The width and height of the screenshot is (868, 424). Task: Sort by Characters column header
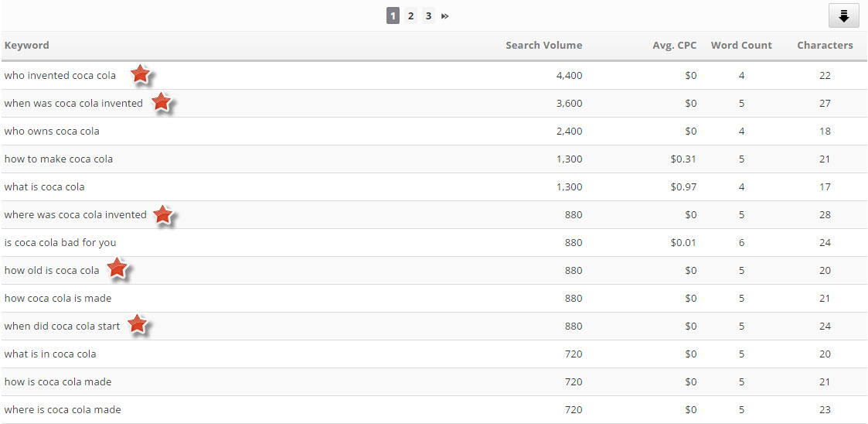825,45
